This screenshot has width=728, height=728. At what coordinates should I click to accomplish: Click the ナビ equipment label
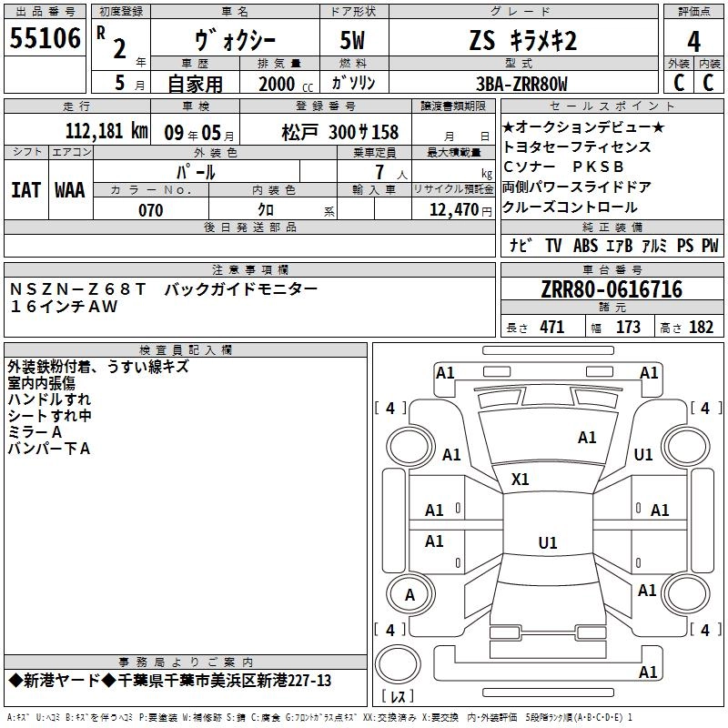coord(521,245)
